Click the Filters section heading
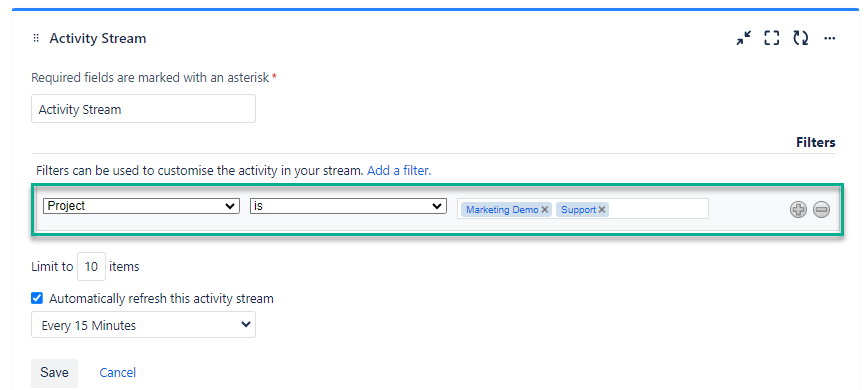Screen dimensions: 867x390 point(816,143)
